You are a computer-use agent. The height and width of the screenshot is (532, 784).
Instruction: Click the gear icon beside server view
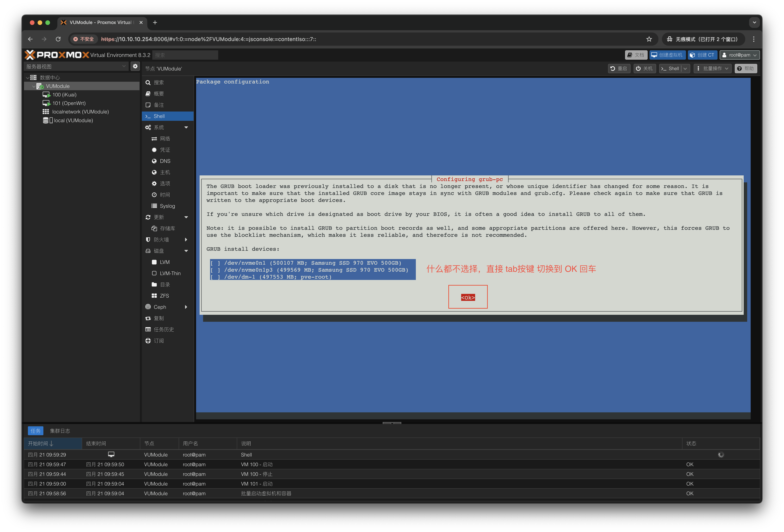(x=135, y=66)
